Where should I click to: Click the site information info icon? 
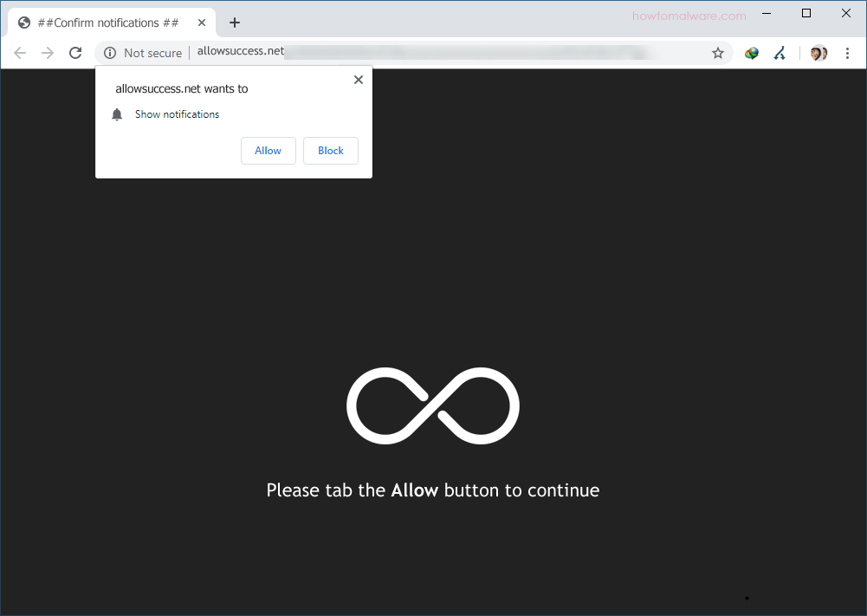click(x=109, y=53)
